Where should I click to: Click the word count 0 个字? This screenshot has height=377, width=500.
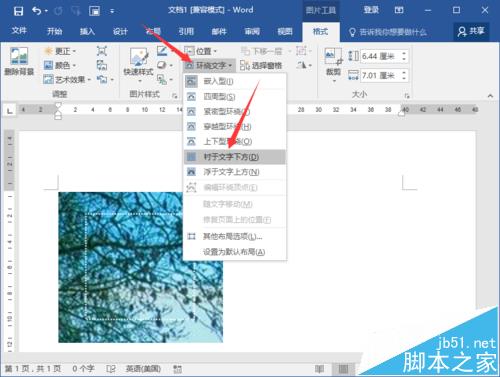click(x=83, y=369)
